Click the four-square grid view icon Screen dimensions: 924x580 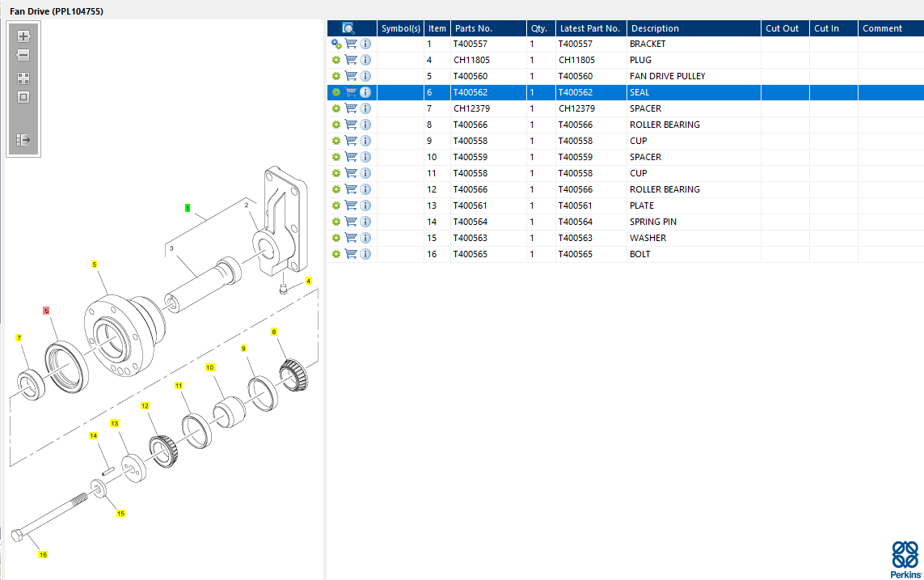point(23,78)
